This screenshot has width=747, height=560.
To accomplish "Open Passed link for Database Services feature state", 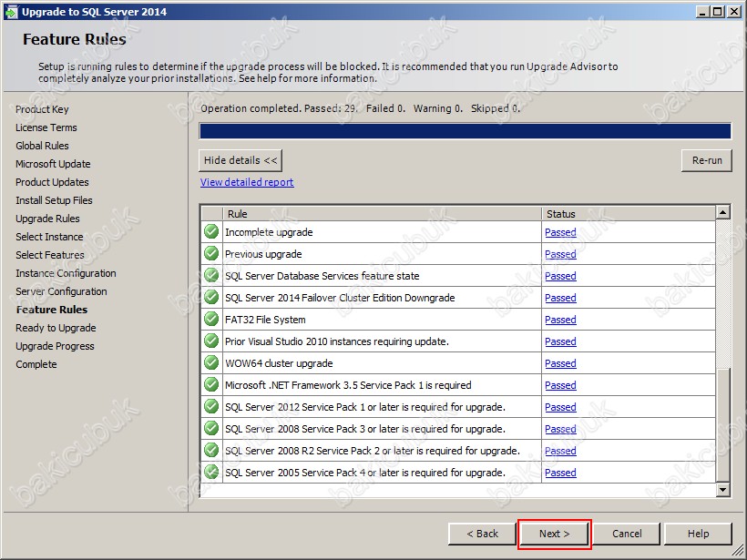I will [x=560, y=276].
